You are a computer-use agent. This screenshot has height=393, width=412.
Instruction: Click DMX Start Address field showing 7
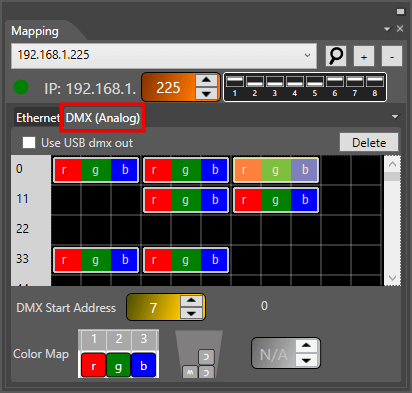[154, 307]
